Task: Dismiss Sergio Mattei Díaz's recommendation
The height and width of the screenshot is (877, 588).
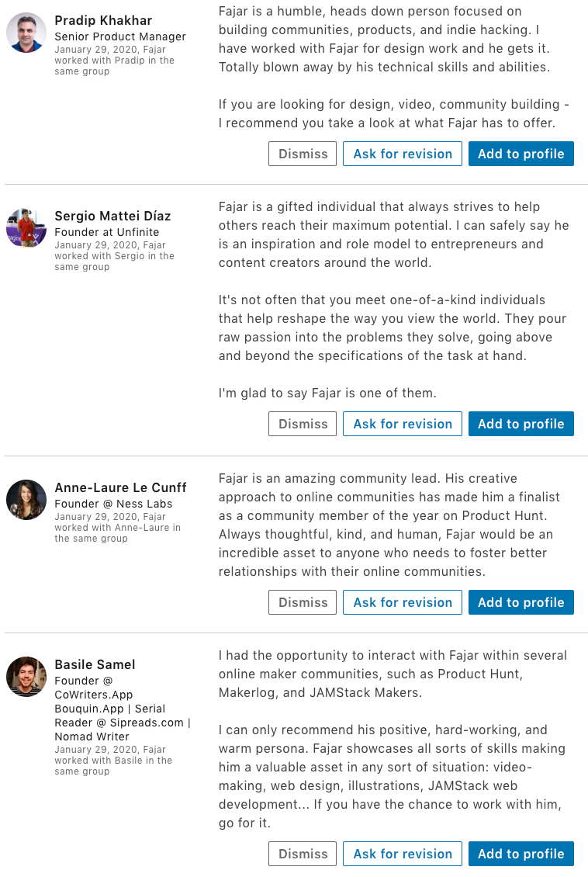Action: click(x=303, y=424)
